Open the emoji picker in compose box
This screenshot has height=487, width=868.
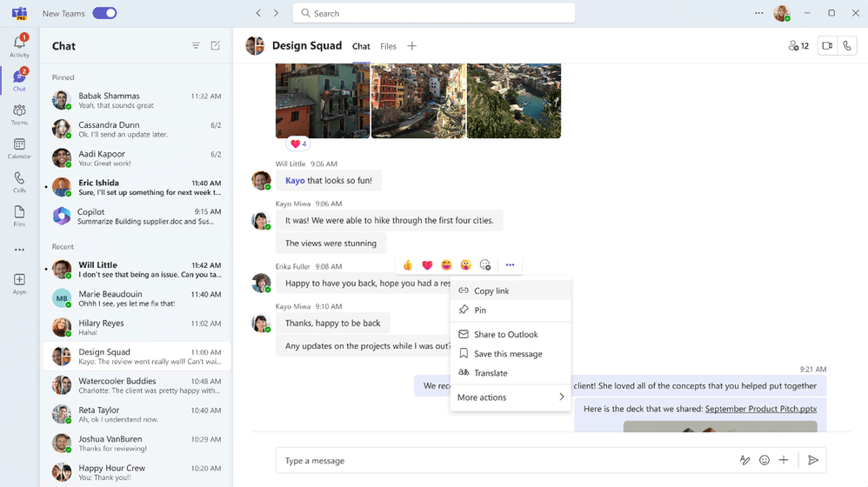(x=765, y=460)
